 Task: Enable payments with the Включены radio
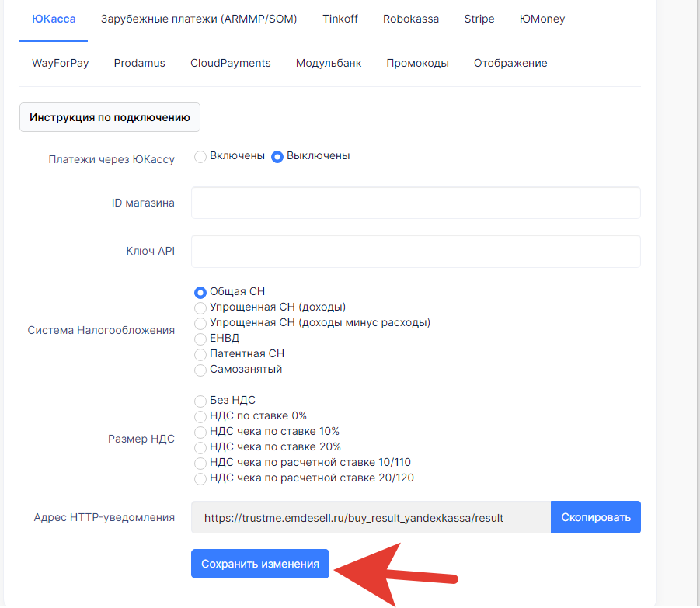(200, 156)
